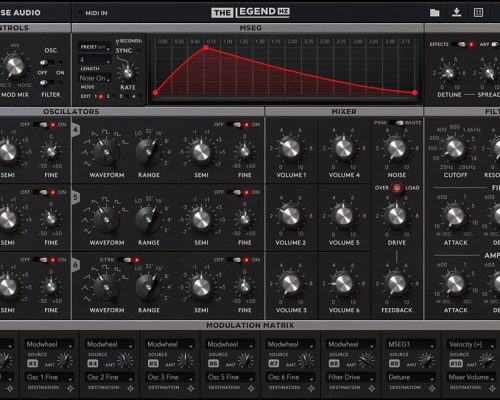
Task: Click the Osc 3 Fine destination target icon
Action: click(191, 388)
